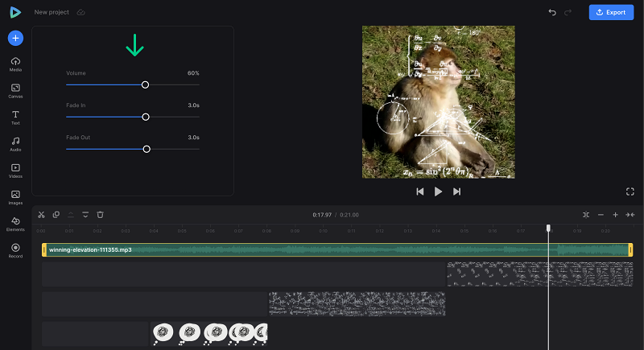
Task: Adjust the Fade In slider handle
Action: [x=146, y=117]
